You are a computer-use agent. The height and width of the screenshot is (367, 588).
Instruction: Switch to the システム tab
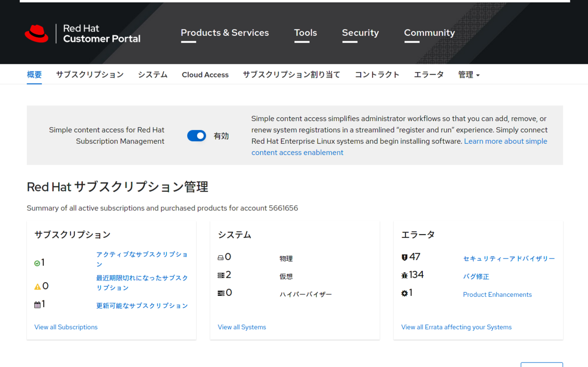(153, 75)
